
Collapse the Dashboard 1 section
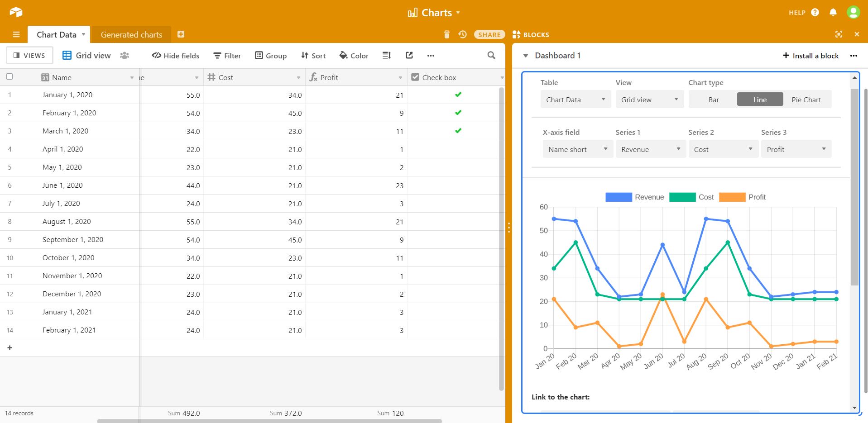526,56
